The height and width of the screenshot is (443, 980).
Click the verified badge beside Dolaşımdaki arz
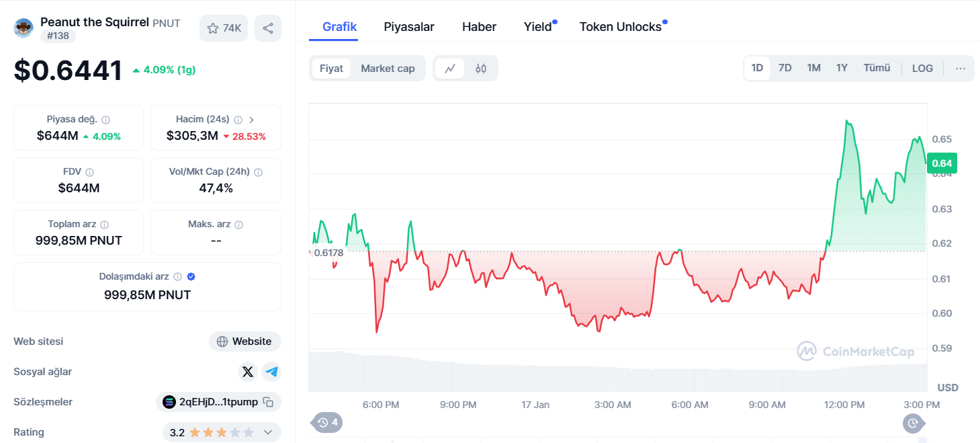[x=191, y=277]
